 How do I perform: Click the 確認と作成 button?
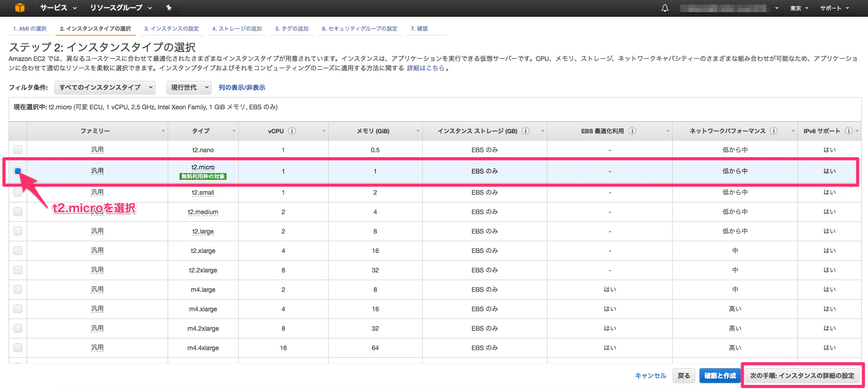click(720, 375)
